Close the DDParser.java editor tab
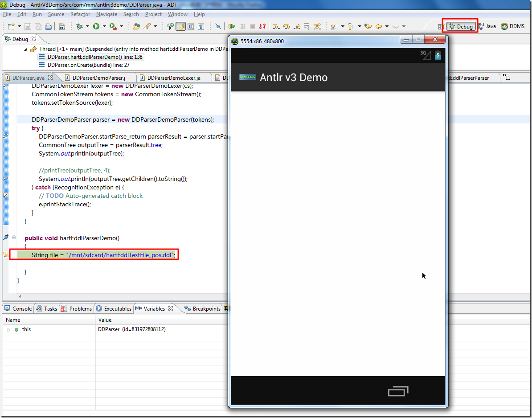This screenshot has width=532, height=418. click(x=50, y=78)
